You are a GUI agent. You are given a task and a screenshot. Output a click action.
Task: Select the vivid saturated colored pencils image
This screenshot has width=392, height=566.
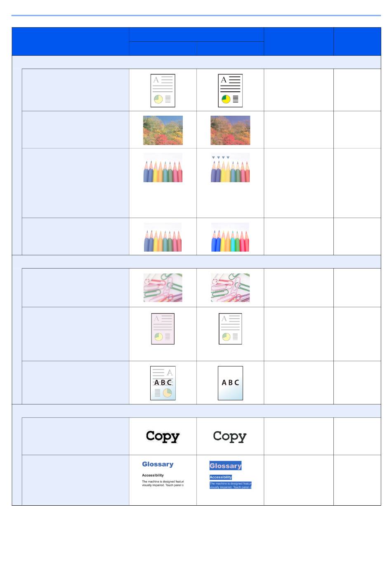[230, 237]
